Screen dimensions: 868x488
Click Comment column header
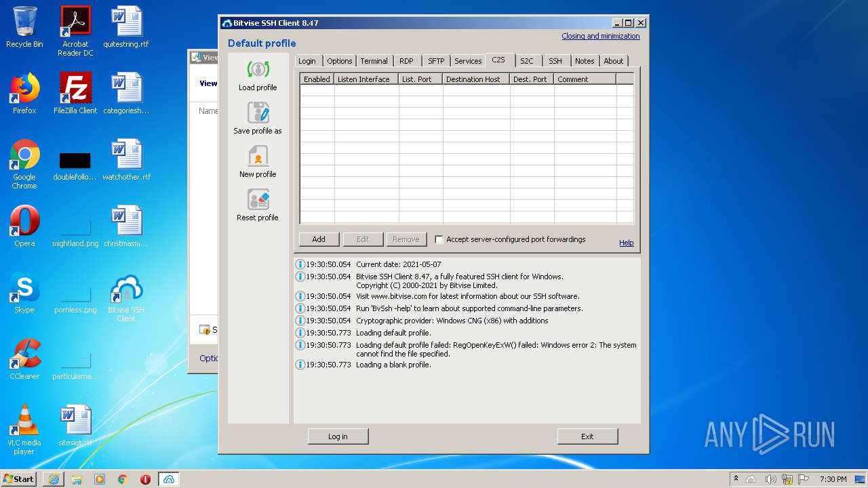[x=585, y=79]
